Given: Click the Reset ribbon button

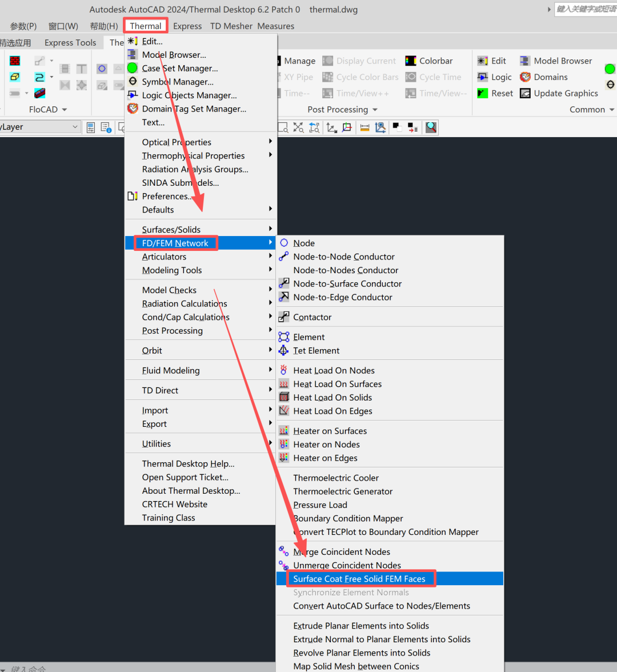Looking at the screenshot, I should (x=495, y=94).
